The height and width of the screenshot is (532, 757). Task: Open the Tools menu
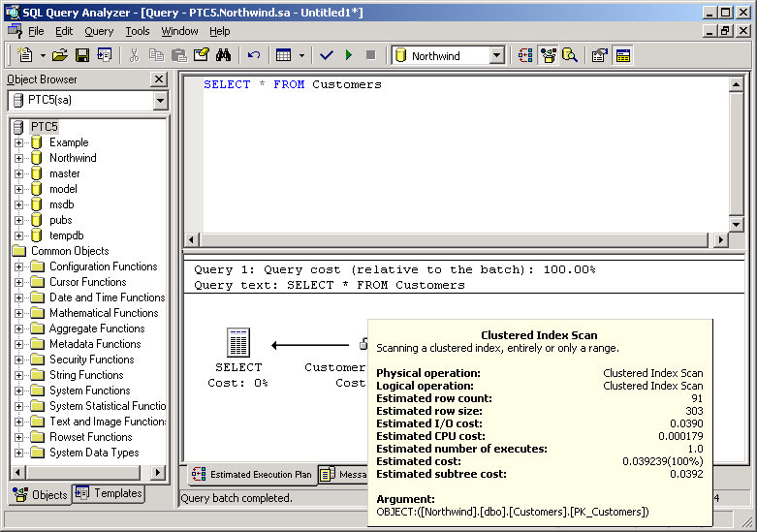click(x=138, y=31)
